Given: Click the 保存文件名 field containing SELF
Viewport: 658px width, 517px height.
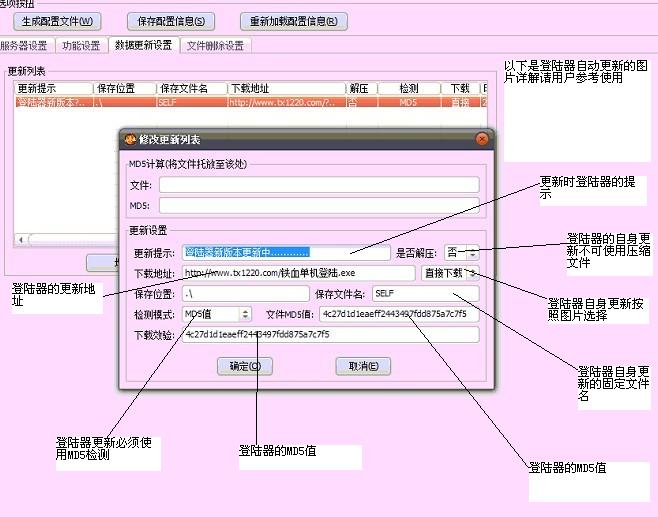Looking at the screenshot, I should tap(426, 294).
